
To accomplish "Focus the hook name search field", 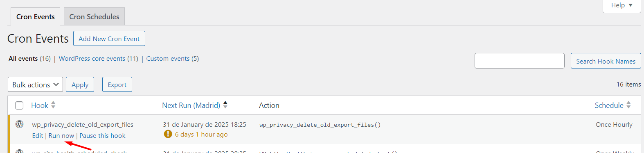I will point(520,61).
